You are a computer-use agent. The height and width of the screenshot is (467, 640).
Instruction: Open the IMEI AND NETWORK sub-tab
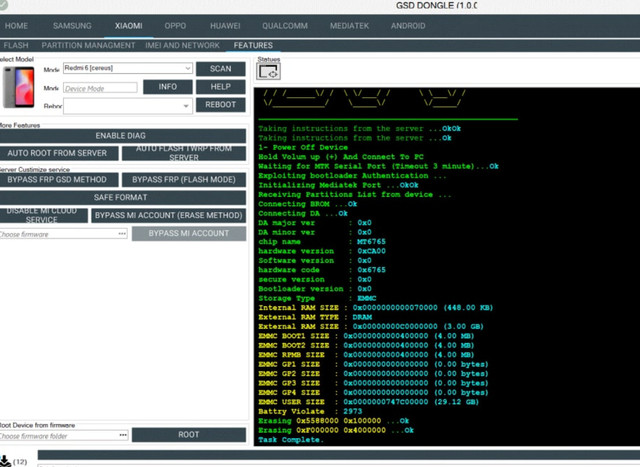click(x=182, y=45)
